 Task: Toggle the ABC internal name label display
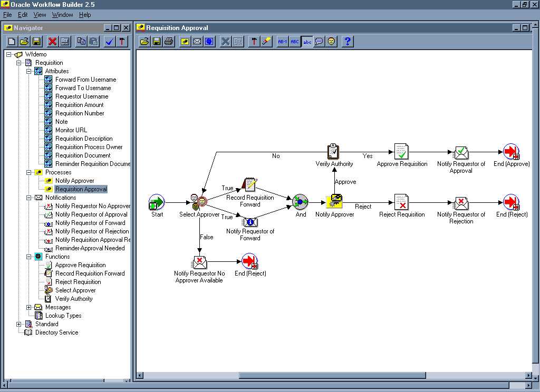pos(295,42)
